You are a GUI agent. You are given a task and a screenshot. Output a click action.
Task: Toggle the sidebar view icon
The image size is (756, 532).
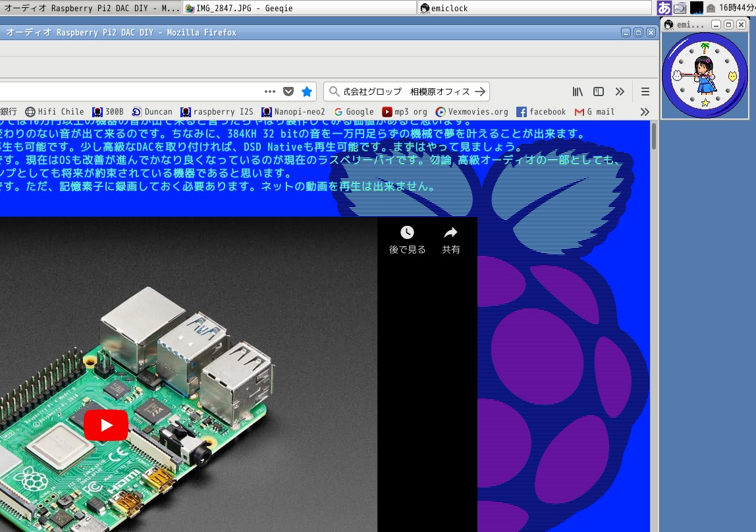click(599, 92)
